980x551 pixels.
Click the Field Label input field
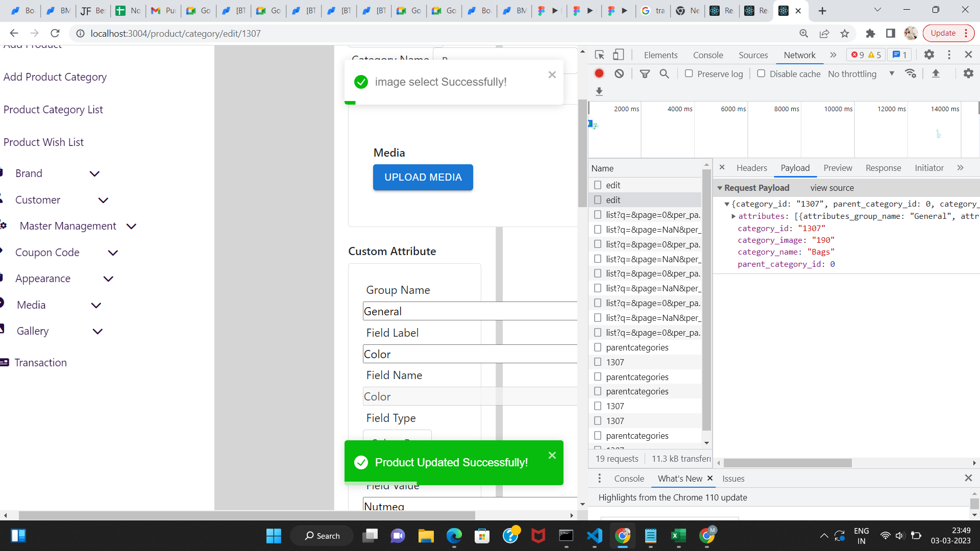point(470,354)
